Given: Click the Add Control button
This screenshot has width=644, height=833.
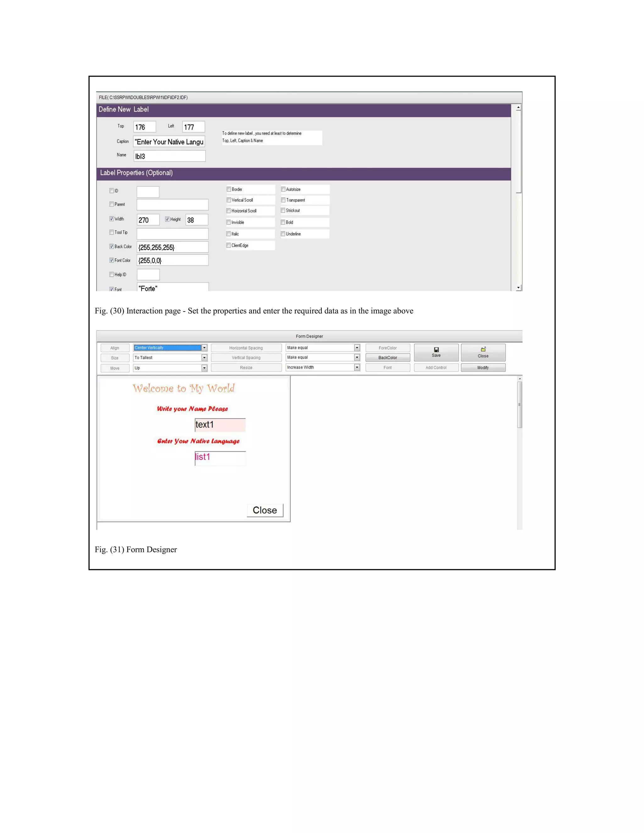Looking at the screenshot, I should tap(436, 367).
